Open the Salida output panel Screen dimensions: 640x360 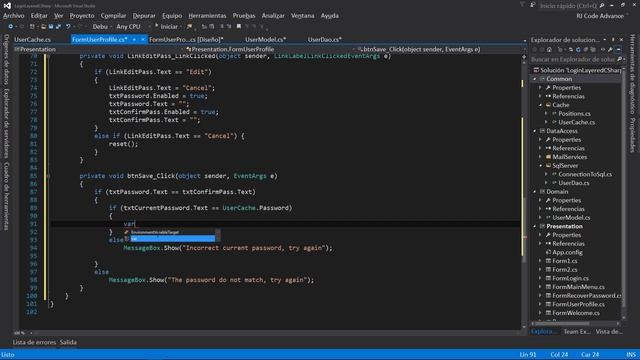click(x=68, y=342)
